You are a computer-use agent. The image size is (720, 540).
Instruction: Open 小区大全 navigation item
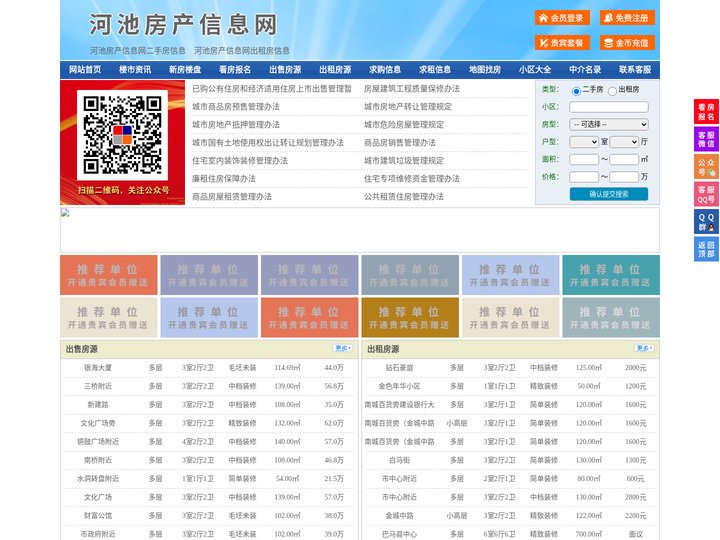pos(535,70)
